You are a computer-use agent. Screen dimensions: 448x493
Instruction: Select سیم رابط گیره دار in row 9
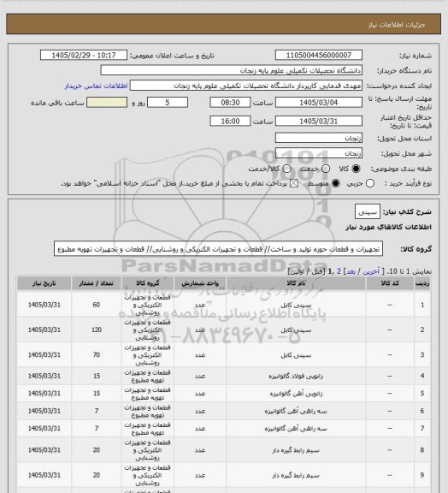coord(296,475)
